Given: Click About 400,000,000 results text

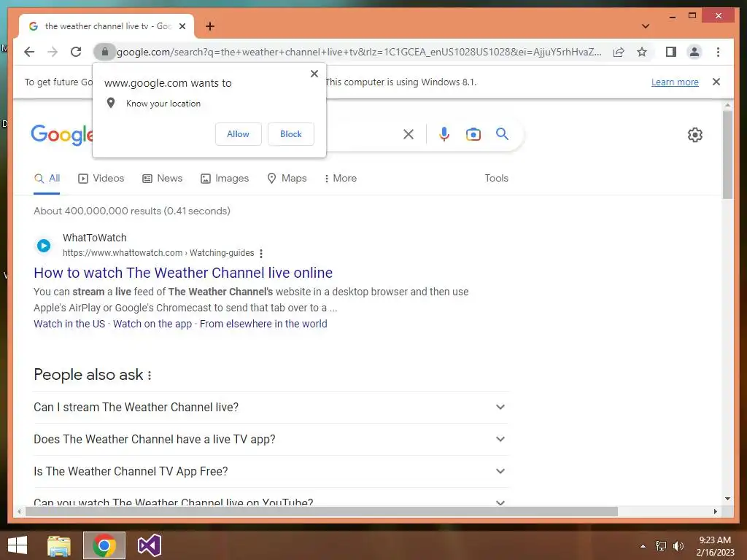Looking at the screenshot, I should pyautogui.click(x=132, y=211).
